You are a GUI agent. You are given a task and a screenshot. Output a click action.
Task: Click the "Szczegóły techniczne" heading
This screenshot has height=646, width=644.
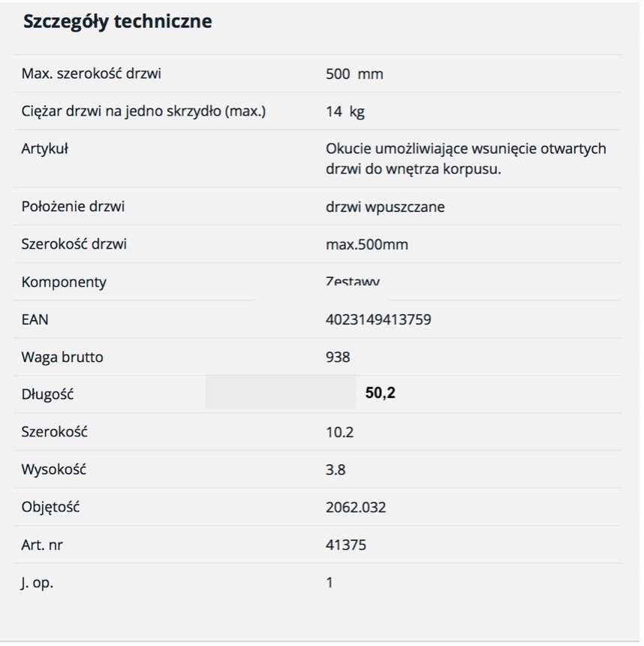(x=117, y=22)
